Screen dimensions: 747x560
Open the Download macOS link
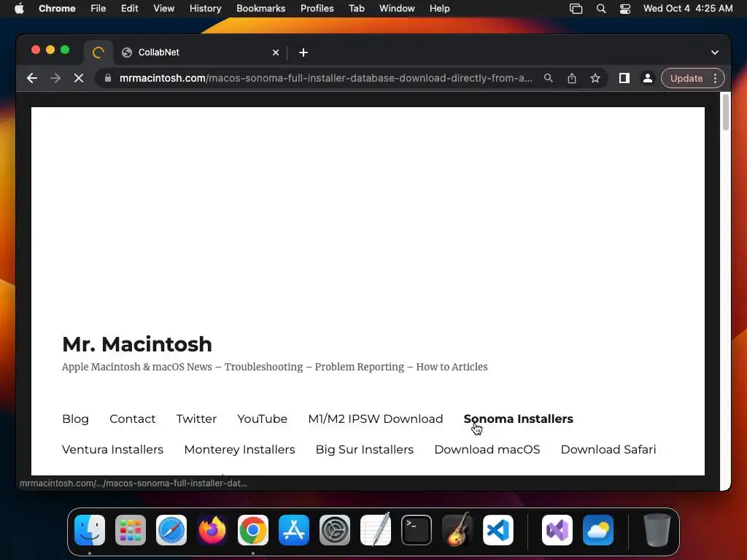click(x=487, y=449)
